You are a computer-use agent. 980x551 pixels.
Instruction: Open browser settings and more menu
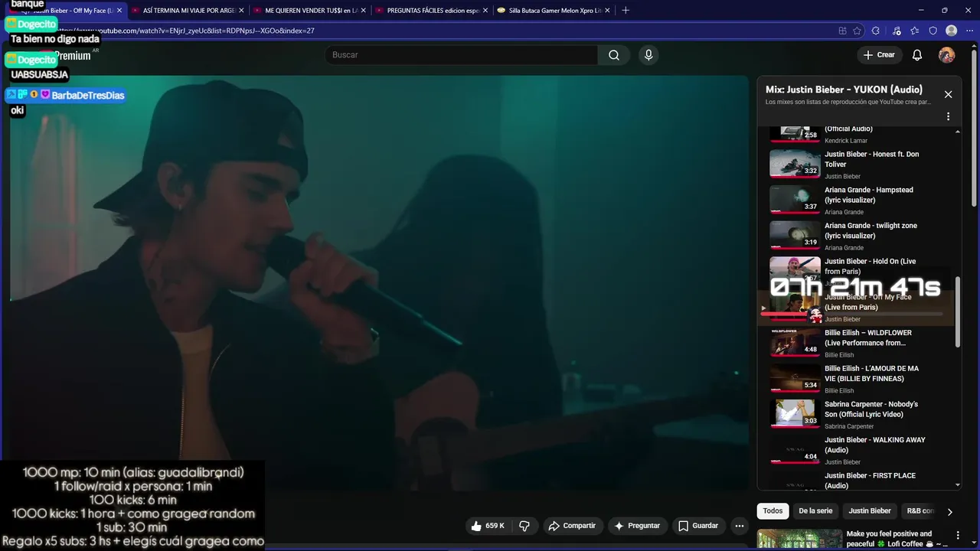coord(970,31)
